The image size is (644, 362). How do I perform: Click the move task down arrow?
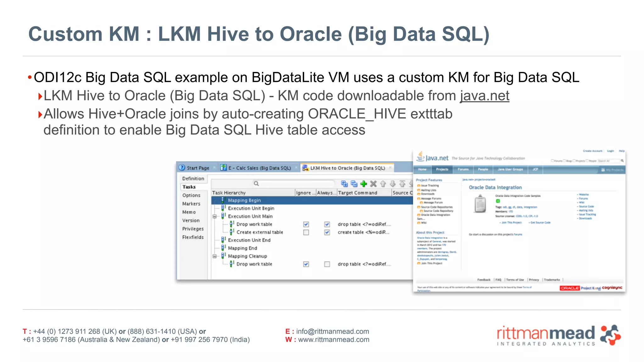(393, 184)
